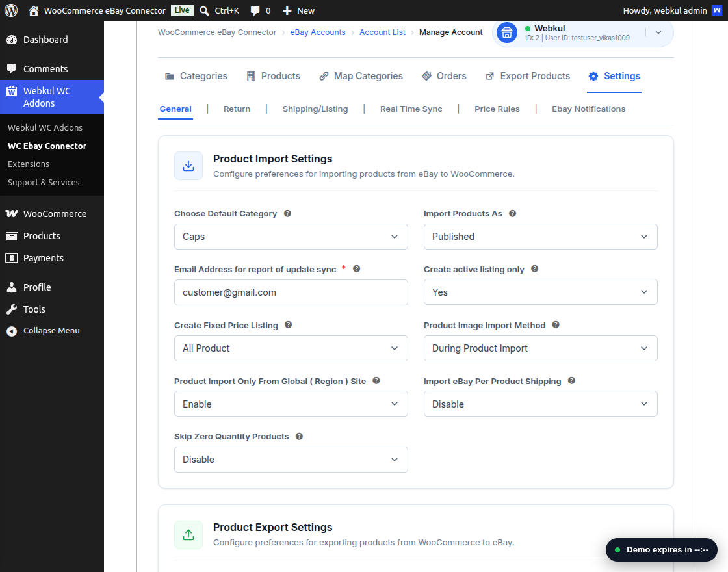Click the Live status badge
Image resolution: width=728 pixels, height=572 pixels.
point(182,10)
